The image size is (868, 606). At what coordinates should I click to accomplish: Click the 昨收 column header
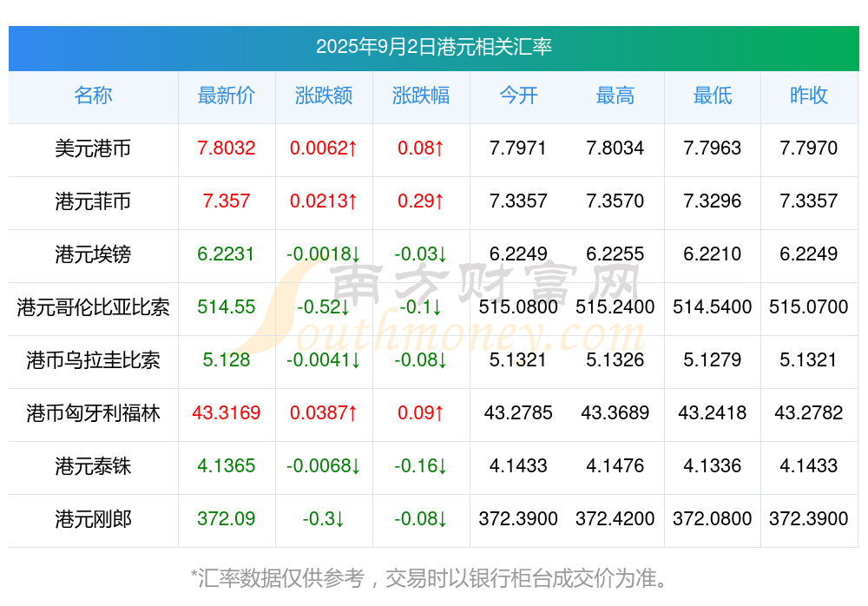[809, 96]
